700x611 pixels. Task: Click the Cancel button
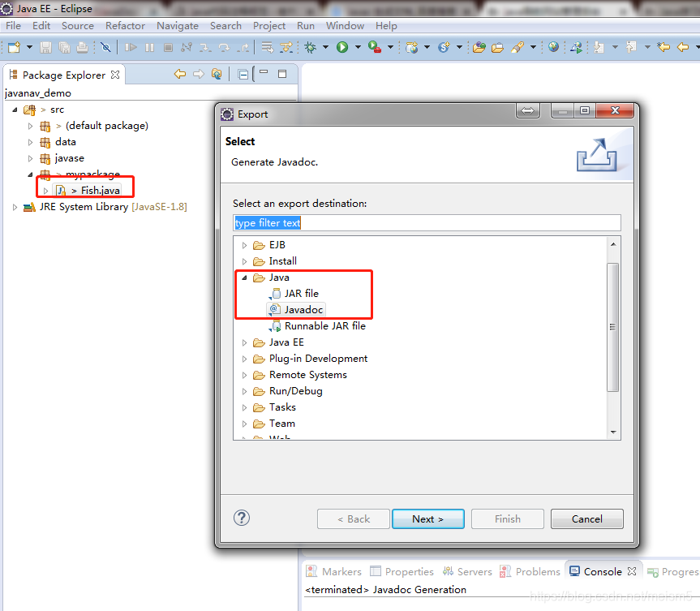click(587, 519)
